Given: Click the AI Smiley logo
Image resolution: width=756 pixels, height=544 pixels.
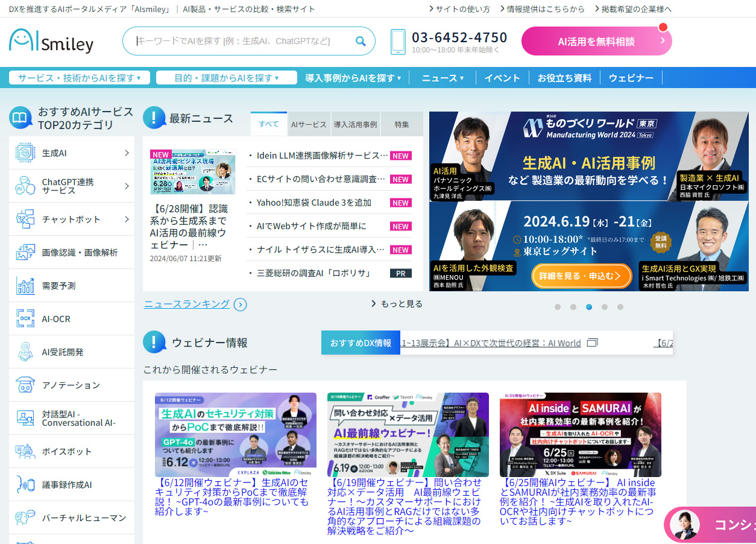Looking at the screenshot, I should (x=51, y=41).
